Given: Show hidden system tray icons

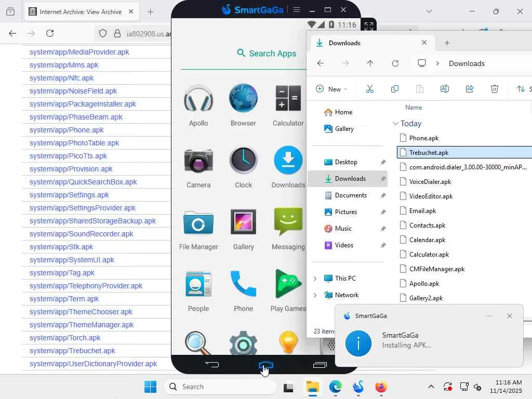Looking at the screenshot, I should (x=431, y=387).
